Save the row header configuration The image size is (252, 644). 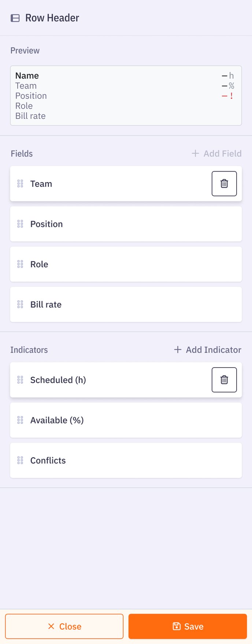pyautogui.click(x=188, y=626)
